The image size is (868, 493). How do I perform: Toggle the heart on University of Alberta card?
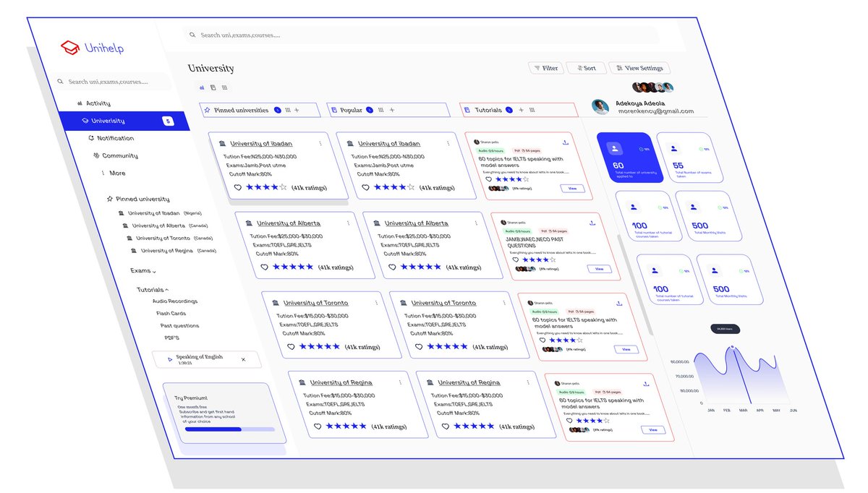click(265, 266)
